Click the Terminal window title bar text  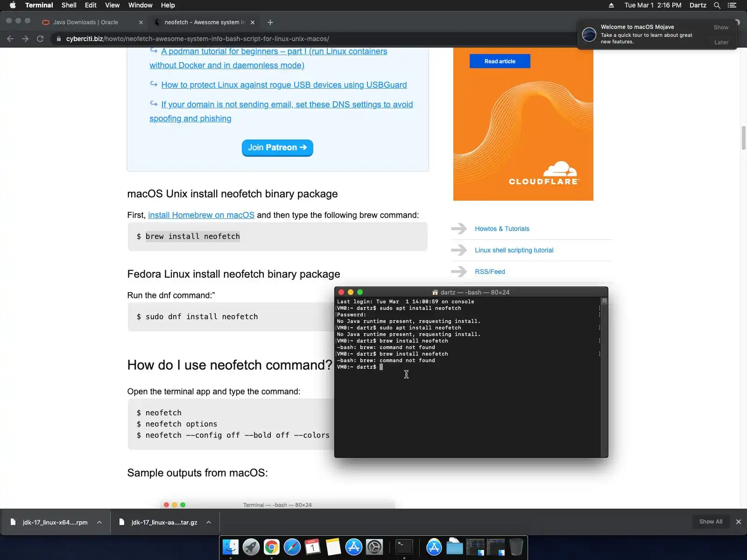pos(475,292)
